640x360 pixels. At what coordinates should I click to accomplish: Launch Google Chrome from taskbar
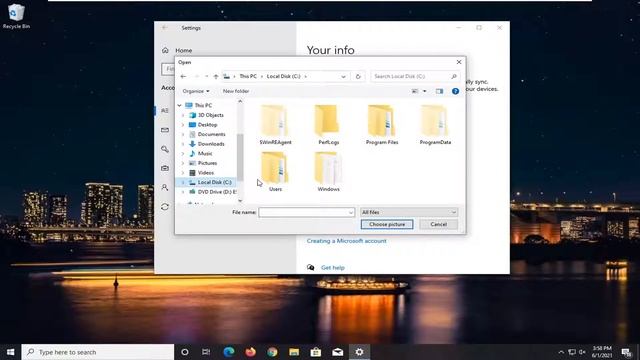[272, 352]
